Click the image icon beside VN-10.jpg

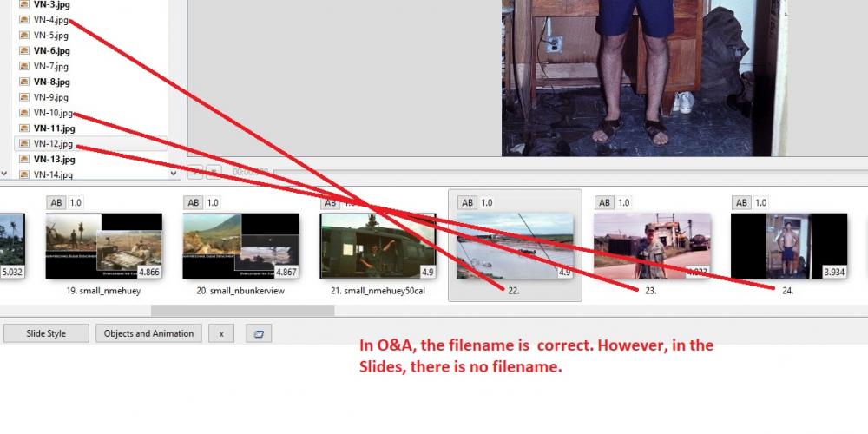(x=23, y=112)
